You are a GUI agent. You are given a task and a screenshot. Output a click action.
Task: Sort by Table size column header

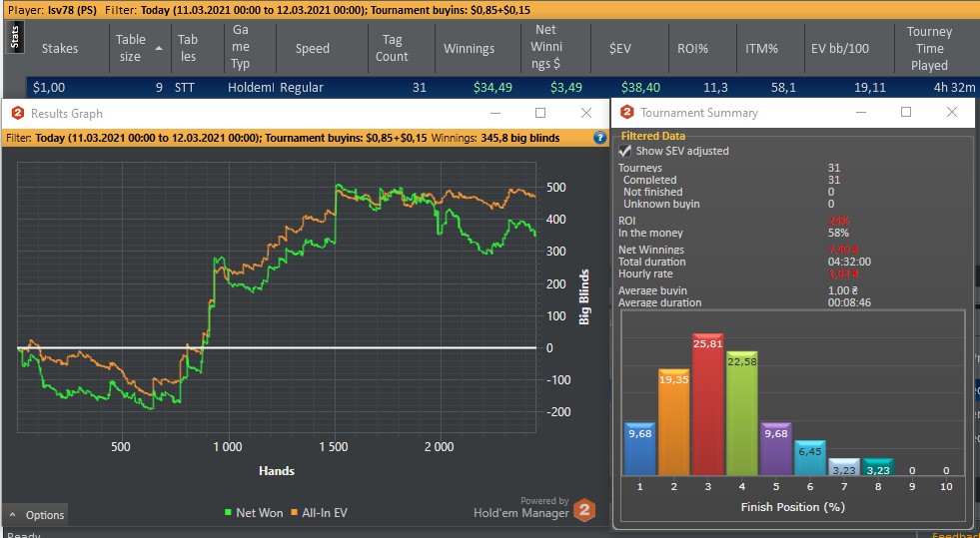130,48
